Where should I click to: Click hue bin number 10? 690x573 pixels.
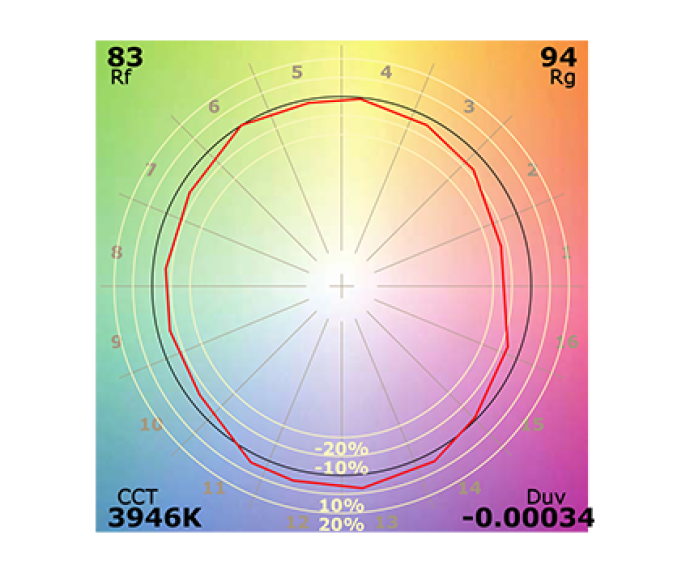tap(151, 425)
